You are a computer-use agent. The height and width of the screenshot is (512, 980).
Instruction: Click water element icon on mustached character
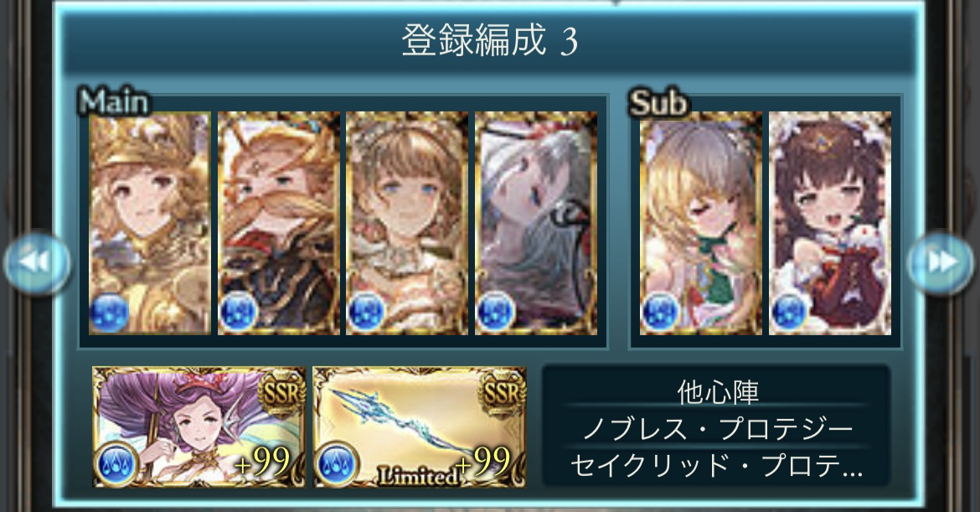pyautogui.click(x=238, y=312)
